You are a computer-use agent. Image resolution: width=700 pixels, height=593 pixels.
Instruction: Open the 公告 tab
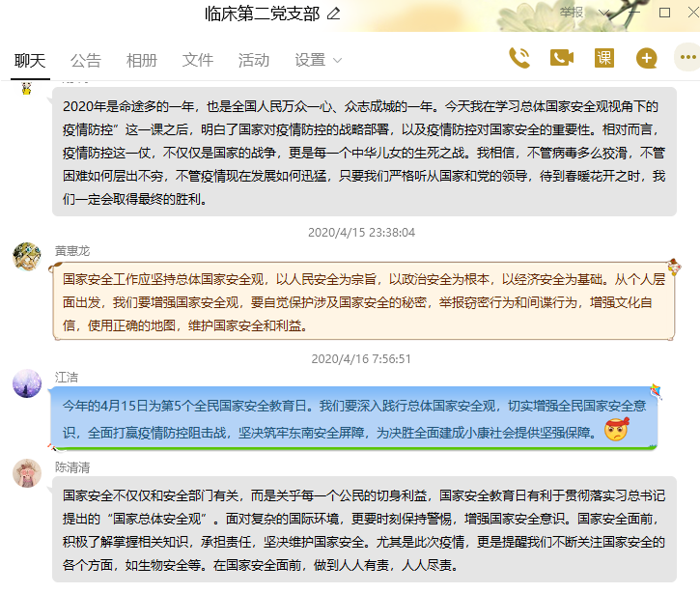[86, 60]
